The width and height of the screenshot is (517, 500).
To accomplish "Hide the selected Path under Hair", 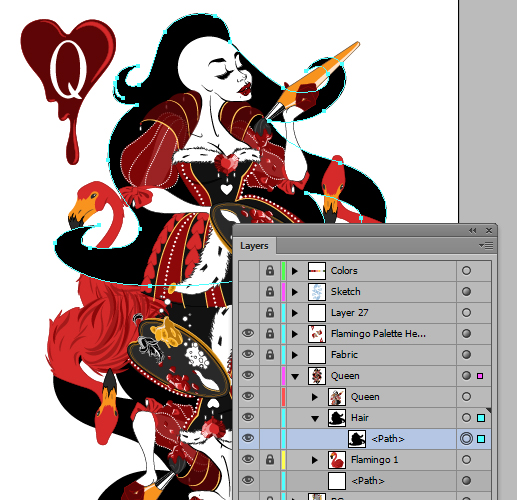I will coord(248,438).
